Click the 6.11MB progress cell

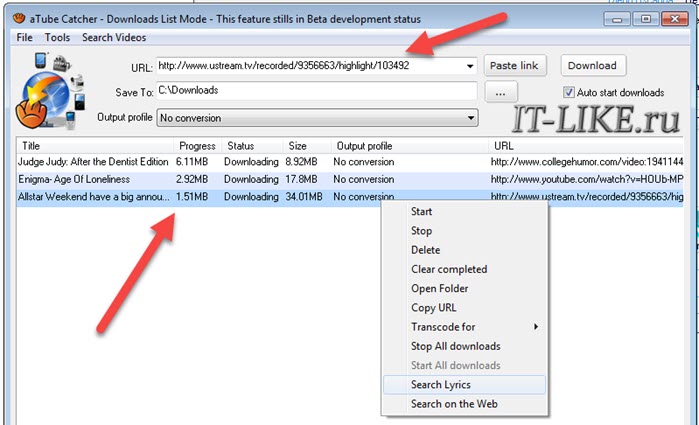click(x=192, y=161)
